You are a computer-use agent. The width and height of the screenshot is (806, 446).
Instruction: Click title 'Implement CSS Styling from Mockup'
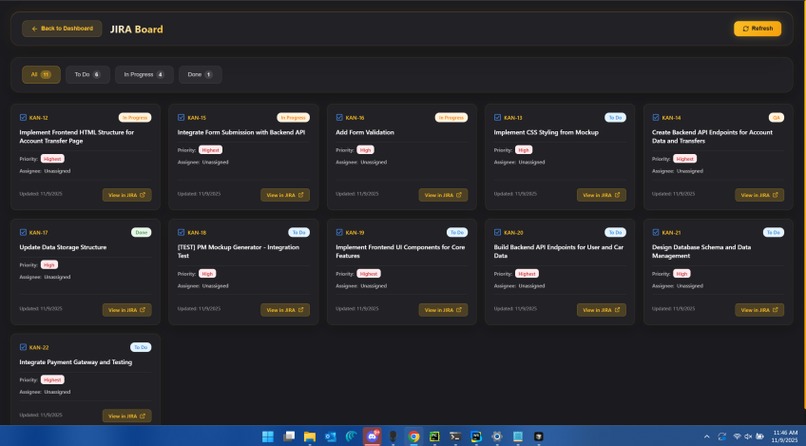546,132
